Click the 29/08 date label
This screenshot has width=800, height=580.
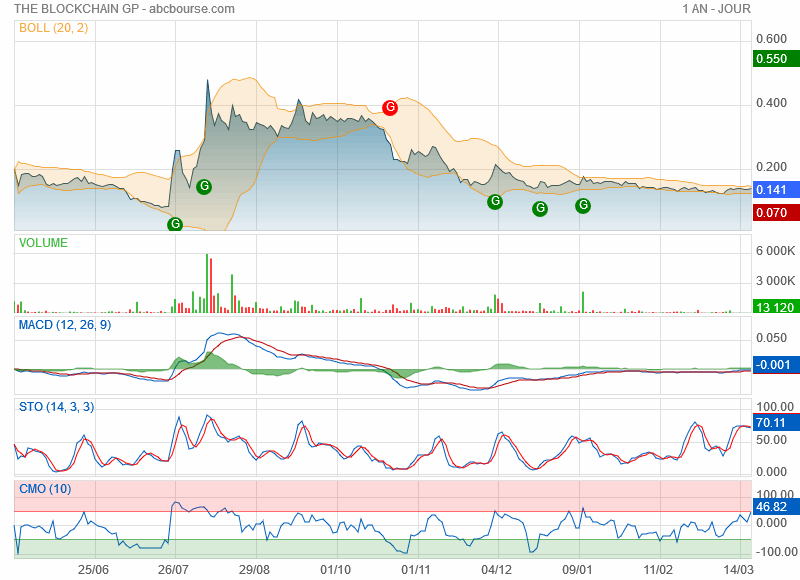pos(254,570)
